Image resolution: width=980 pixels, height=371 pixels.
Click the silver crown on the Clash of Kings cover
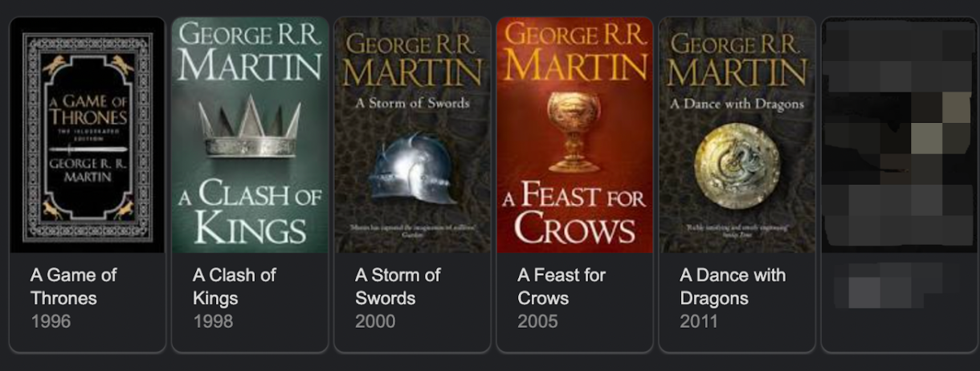click(x=250, y=128)
